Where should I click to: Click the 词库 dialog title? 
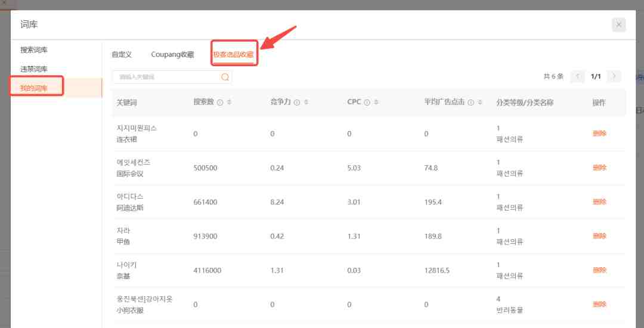(x=29, y=24)
